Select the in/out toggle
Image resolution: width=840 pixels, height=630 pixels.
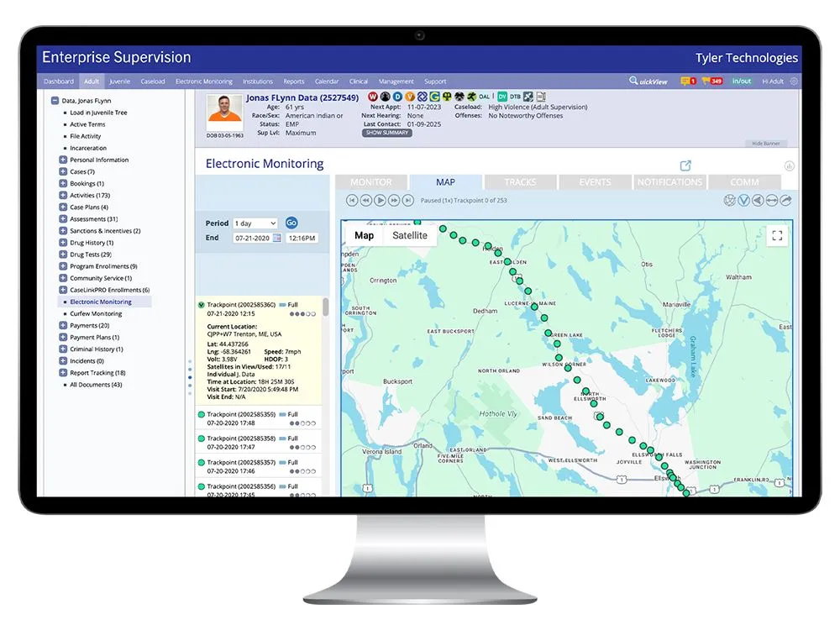(743, 80)
